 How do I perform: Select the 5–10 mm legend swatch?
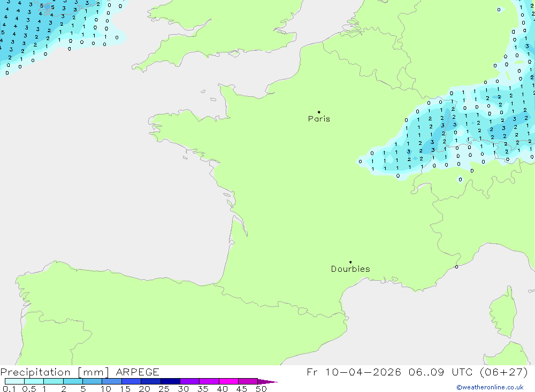click(x=92, y=381)
